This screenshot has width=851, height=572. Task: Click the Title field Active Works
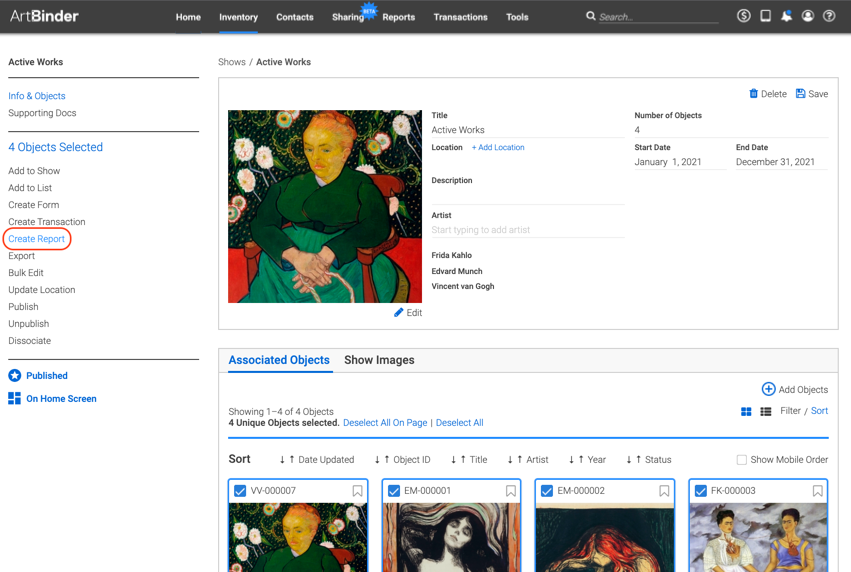click(528, 130)
